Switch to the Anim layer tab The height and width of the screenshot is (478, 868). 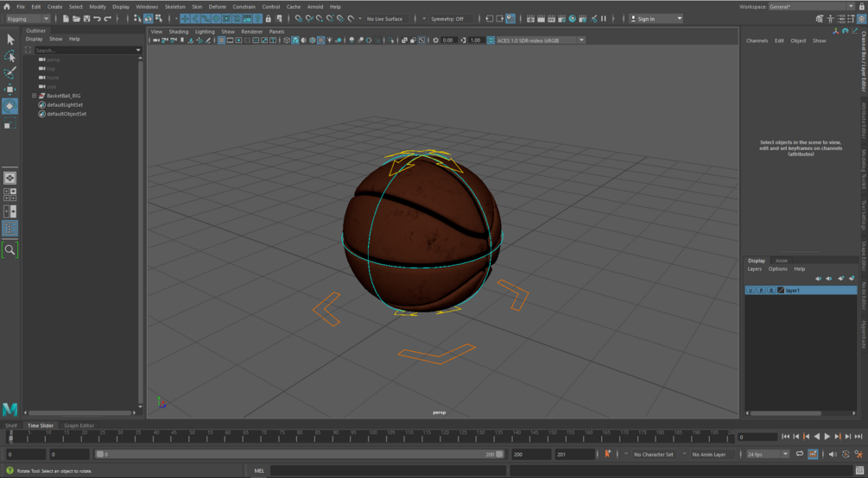tap(781, 261)
